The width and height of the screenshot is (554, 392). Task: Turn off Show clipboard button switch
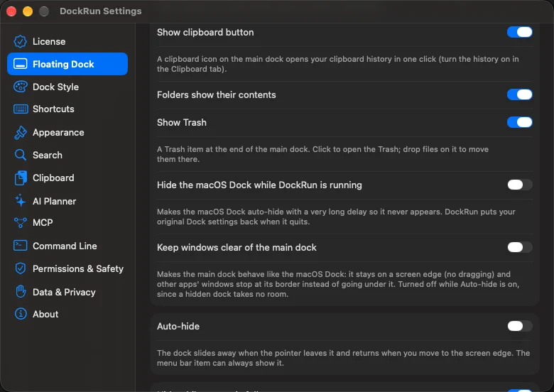519,32
